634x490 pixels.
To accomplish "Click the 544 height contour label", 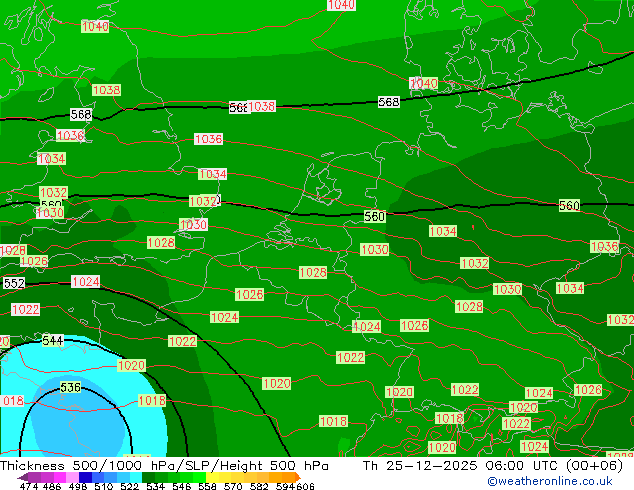I will (x=53, y=340).
